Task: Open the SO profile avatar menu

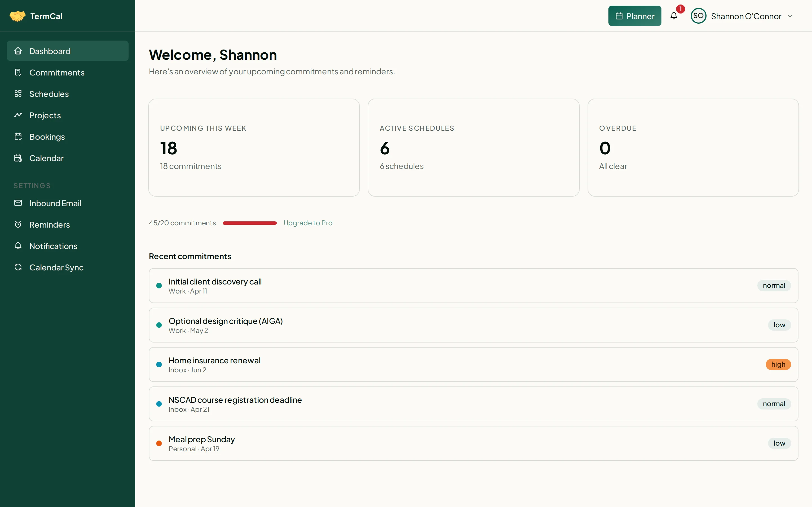Action: coord(698,16)
